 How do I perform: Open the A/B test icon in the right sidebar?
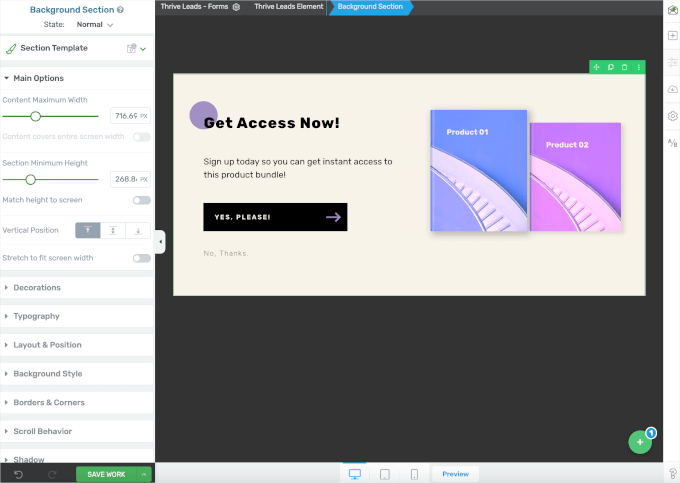tap(673, 143)
